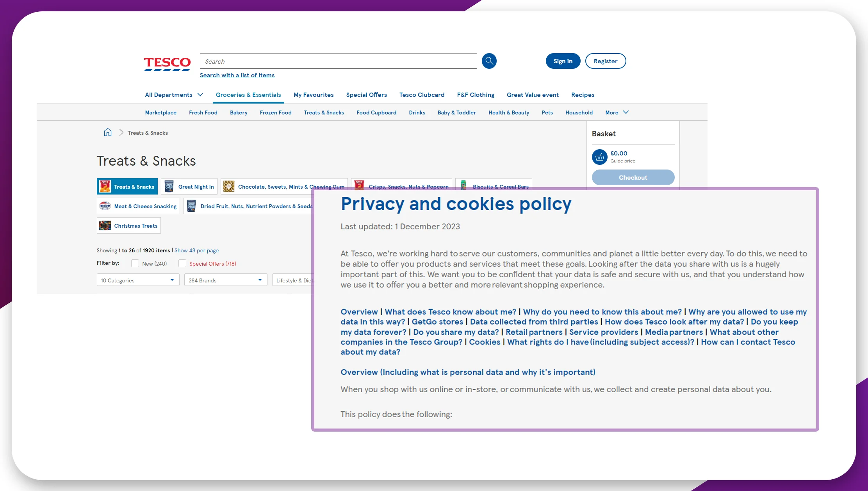Open Drinks category

click(417, 112)
